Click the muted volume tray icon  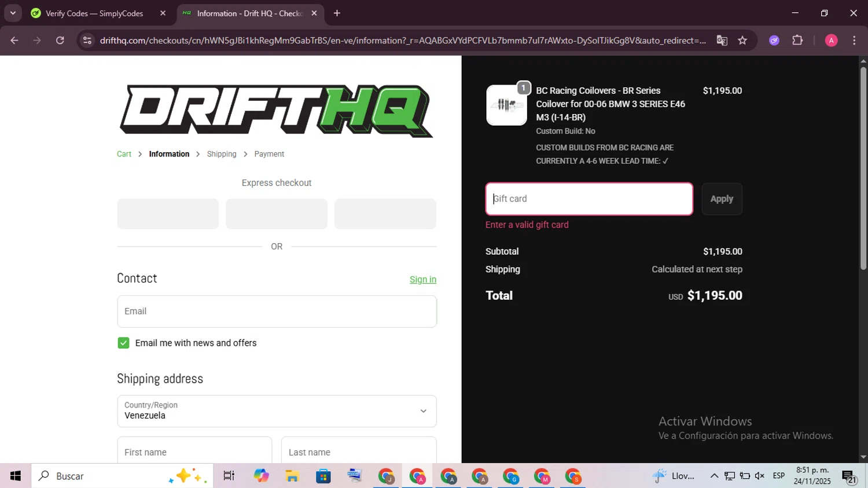tap(760, 476)
